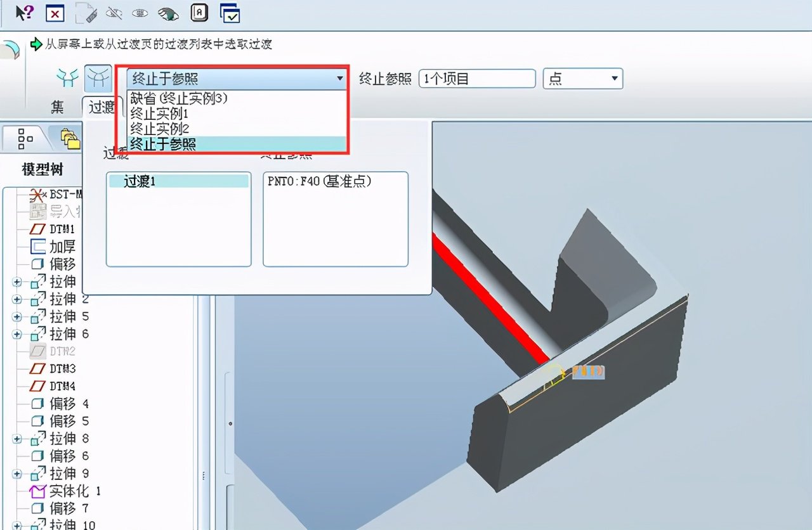Select PNT0:F40(基准点) reference entry
Screen dimensions: 812x530
pos(319,181)
